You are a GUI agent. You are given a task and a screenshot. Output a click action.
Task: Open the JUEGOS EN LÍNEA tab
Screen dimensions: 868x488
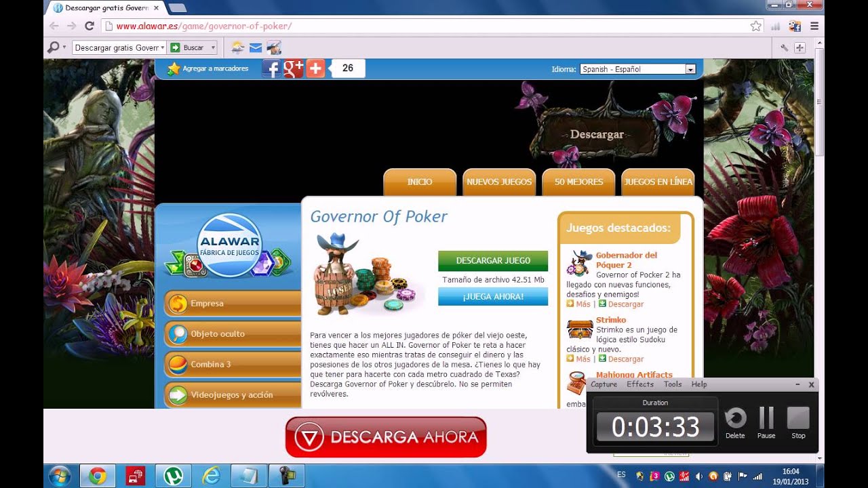pos(658,182)
